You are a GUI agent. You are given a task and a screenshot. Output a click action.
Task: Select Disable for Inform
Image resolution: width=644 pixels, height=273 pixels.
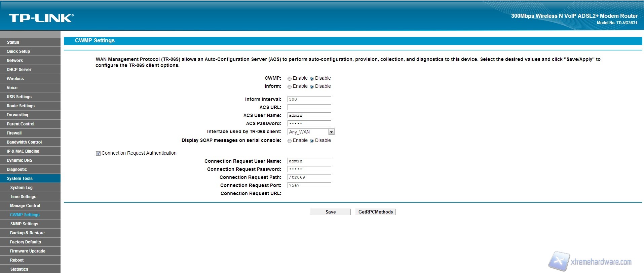[x=312, y=87]
